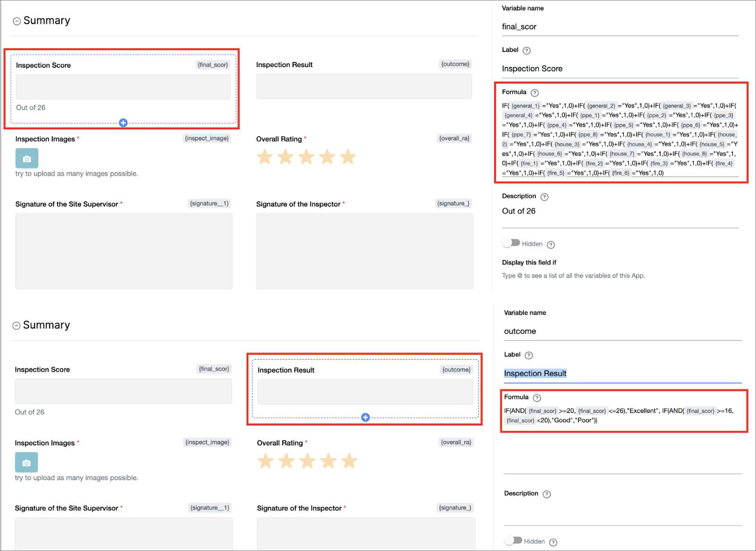Click {inspect_image} variable tag in upper Summary

pyautogui.click(x=207, y=138)
